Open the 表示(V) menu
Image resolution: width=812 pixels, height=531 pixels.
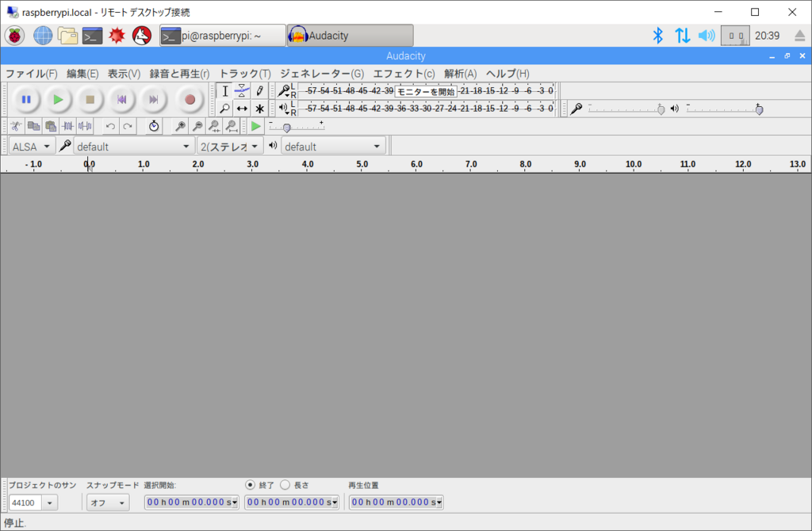(124, 74)
